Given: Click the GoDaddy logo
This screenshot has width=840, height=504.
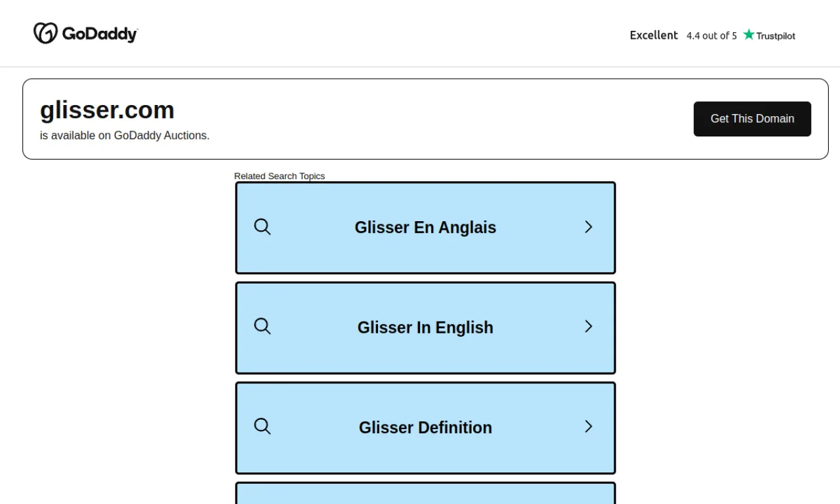Looking at the screenshot, I should tap(85, 33).
